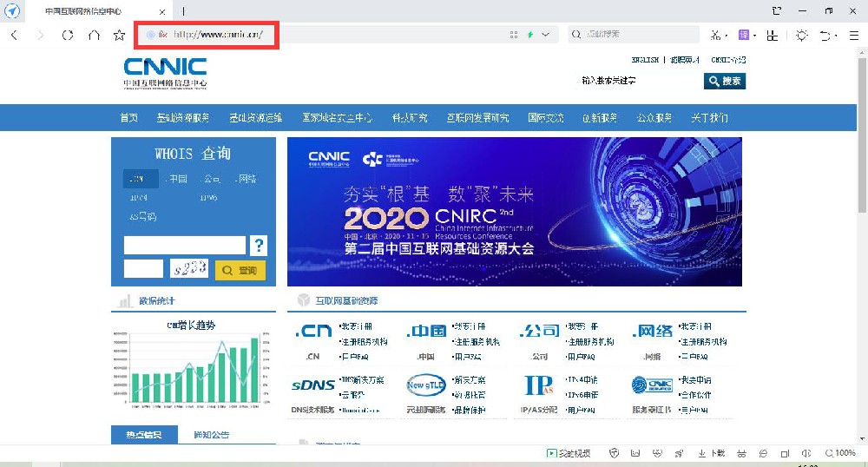868x467 pixels.
Task: Open the undo-close dropdown arrow in toolbar
Action: click(836, 36)
